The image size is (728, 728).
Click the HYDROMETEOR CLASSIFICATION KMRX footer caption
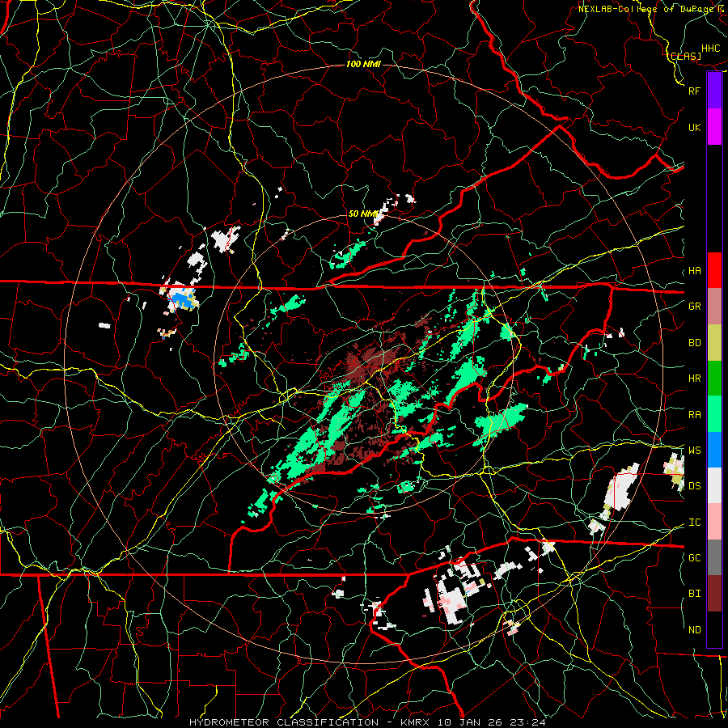tap(367, 722)
